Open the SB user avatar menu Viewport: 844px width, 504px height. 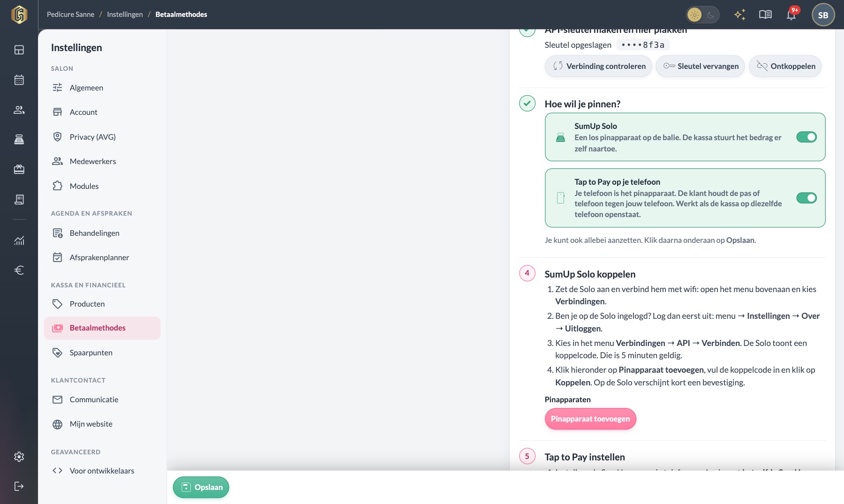[823, 15]
